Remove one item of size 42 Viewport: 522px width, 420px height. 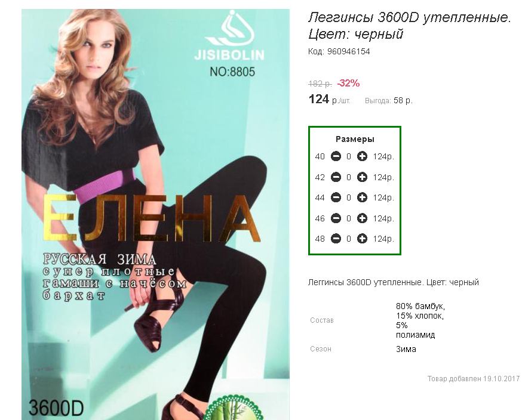336,177
